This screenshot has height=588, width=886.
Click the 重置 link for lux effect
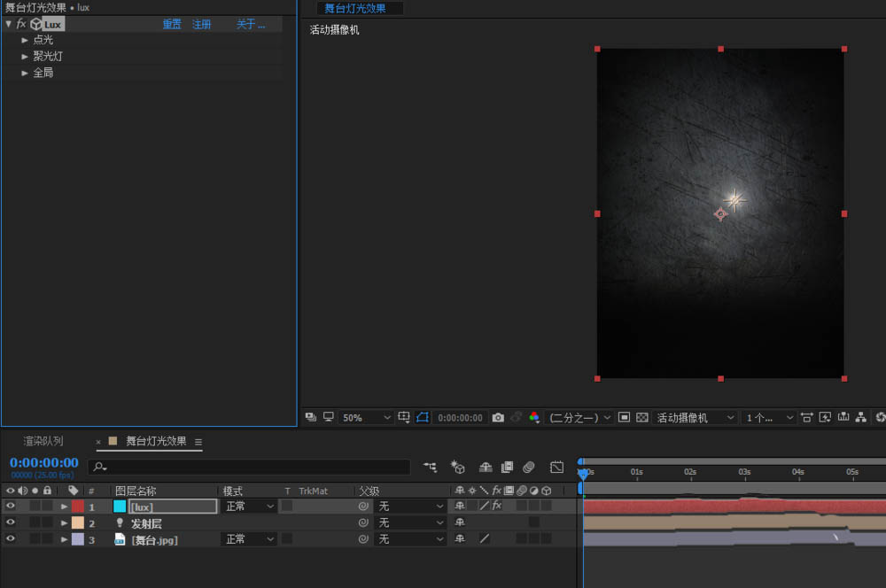coord(172,24)
